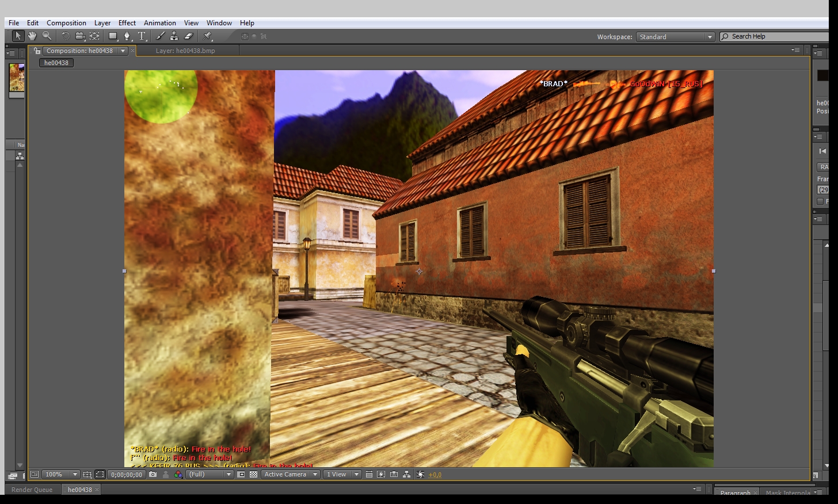Select the he00438 timeline tab
838x504 pixels.
click(x=79, y=490)
